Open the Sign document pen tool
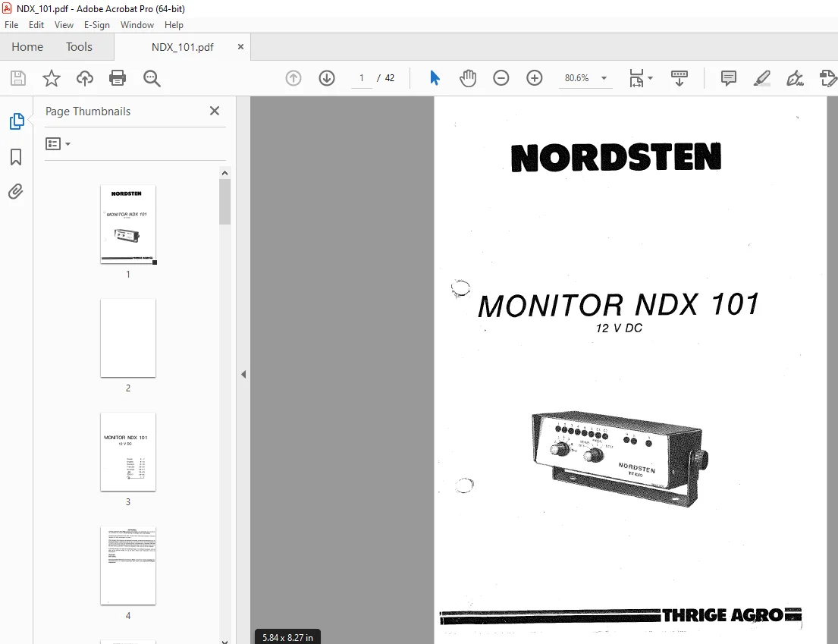The height and width of the screenshot is (644, 838). tap(795, 78)
